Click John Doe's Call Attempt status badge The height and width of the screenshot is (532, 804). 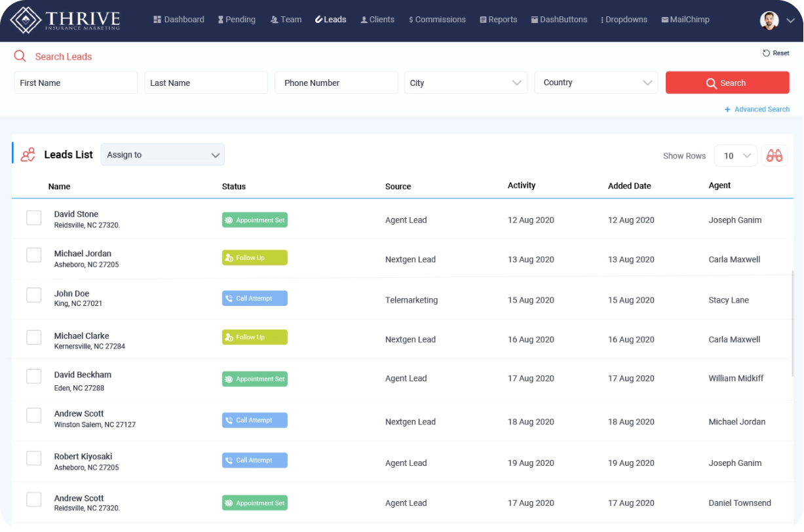[x=255, y=298]
